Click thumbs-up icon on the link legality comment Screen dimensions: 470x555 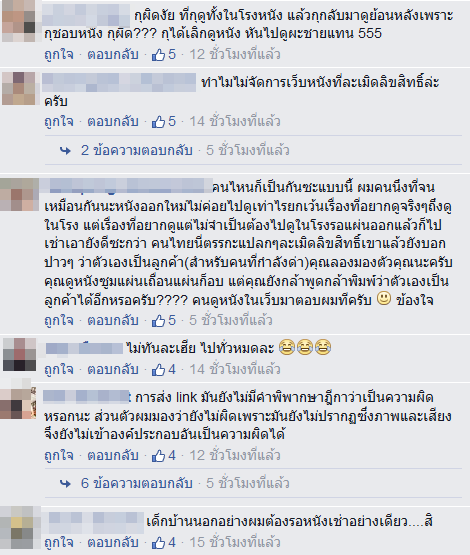158,456
